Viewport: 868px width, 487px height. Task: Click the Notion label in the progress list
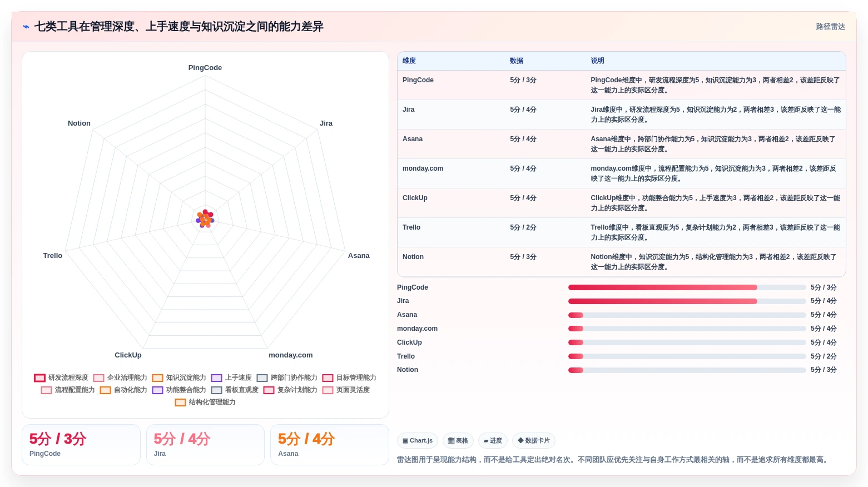[408, 370]
